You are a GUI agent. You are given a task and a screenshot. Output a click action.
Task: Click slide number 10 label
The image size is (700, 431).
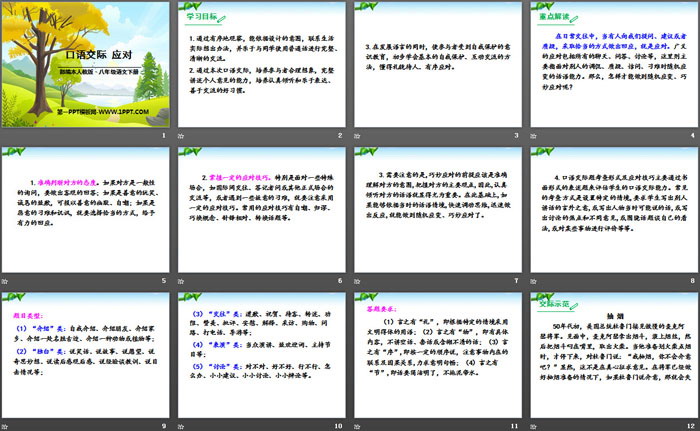[x=338, y=426]
